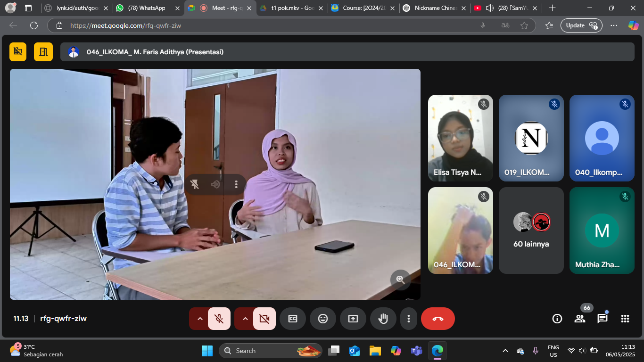Click the raise hand icon
This screenshot has height=362, width=644.
tap(383, 319)
